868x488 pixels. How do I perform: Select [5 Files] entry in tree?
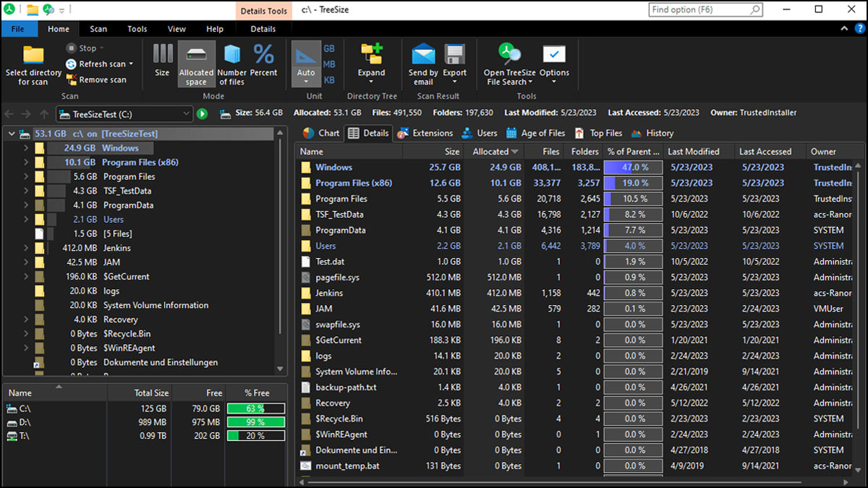pyautogui.click(x=117, y=234)
